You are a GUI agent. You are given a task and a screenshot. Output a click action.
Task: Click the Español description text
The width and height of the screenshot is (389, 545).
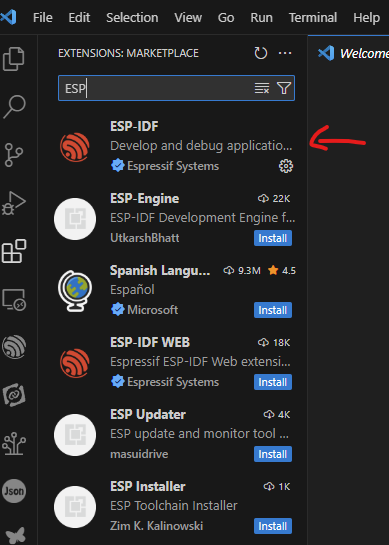pos(132,290)
